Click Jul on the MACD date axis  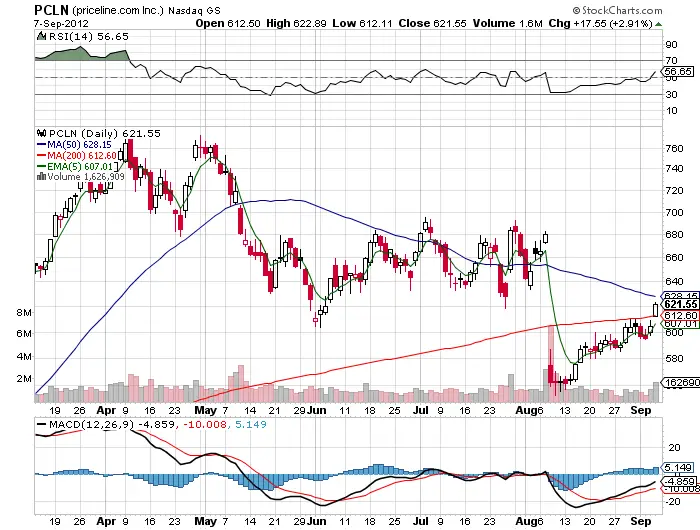pos(421,521)
